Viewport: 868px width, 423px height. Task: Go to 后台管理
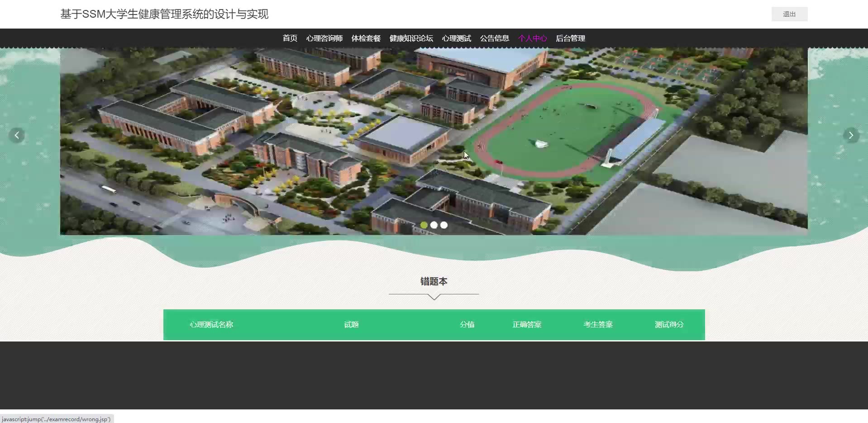coord(571,38)
